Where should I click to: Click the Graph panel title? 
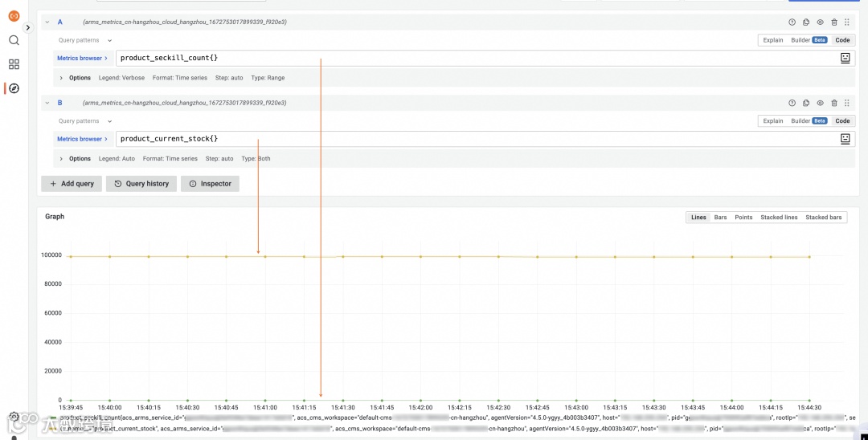(x=55, y=217)
